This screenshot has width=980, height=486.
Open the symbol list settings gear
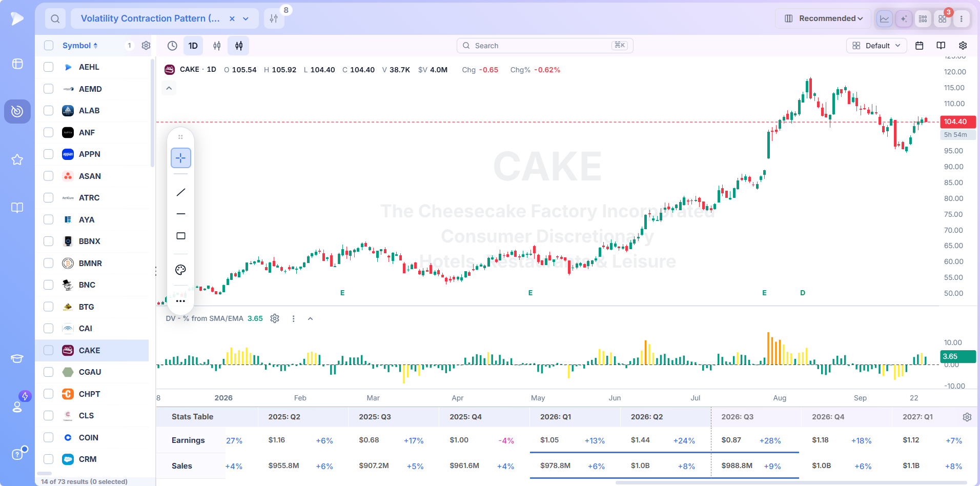pos(146,46)
